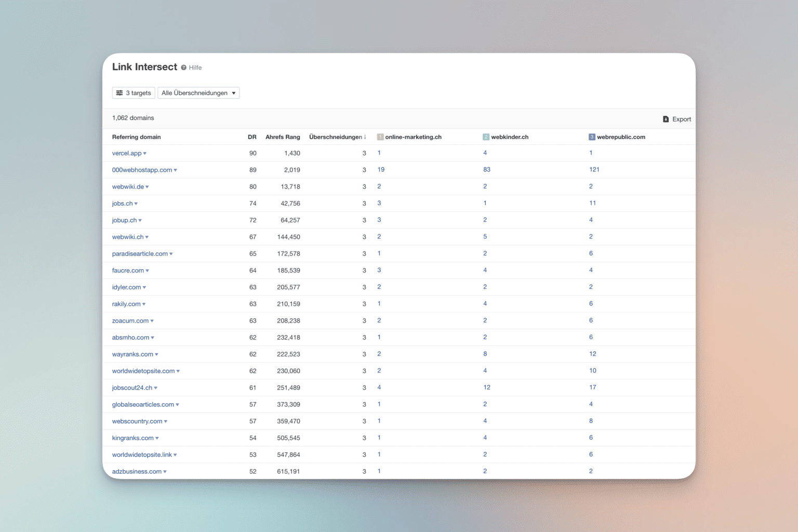Click the Export file icon
The width and height of the screenshot is (798, 532).
tap(666, 119)
